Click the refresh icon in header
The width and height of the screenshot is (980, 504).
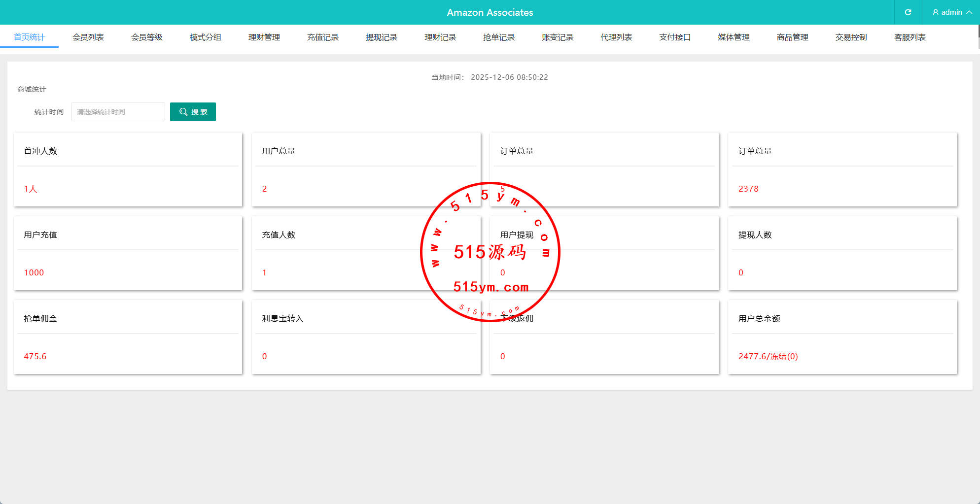(x=908, y=12)
